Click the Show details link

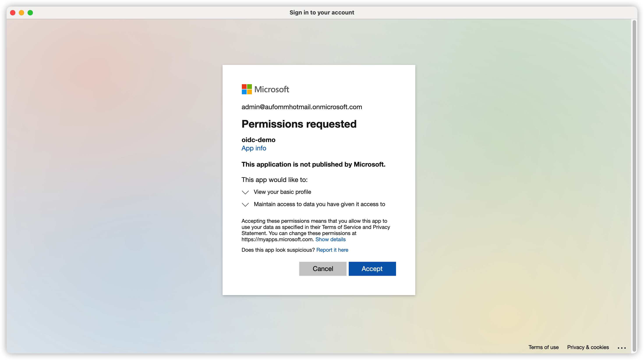[x=330, y=239]
